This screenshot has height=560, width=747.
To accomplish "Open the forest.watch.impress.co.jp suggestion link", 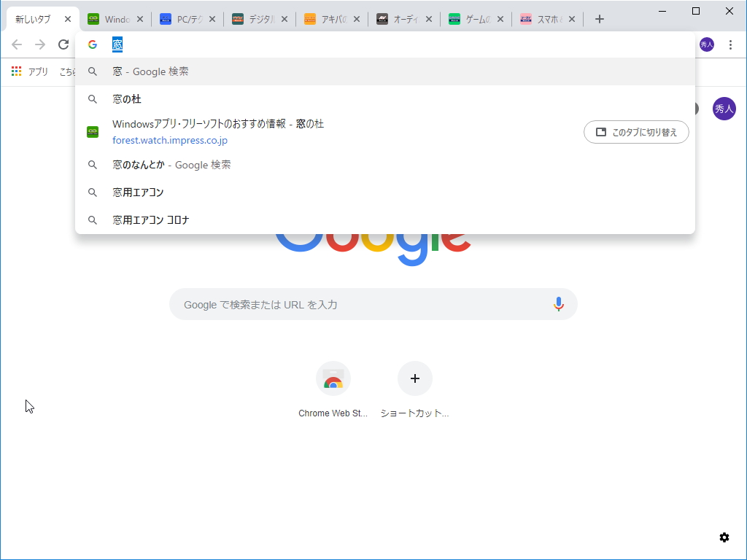I will pyautogui.click(x=170, y=140).
